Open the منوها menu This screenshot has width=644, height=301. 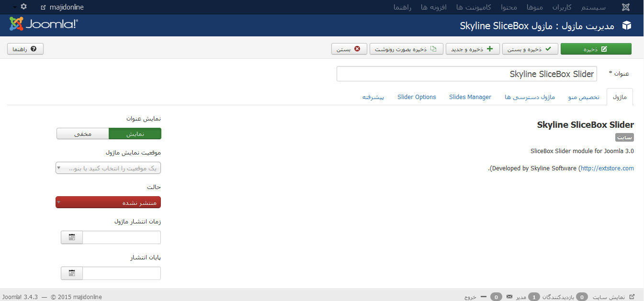[x=534, y=7]
